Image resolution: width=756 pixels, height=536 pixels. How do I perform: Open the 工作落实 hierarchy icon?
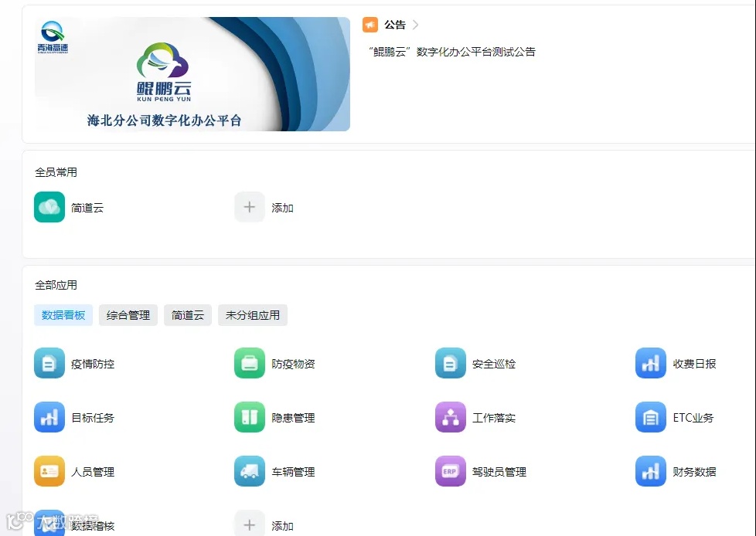(451, 417)
